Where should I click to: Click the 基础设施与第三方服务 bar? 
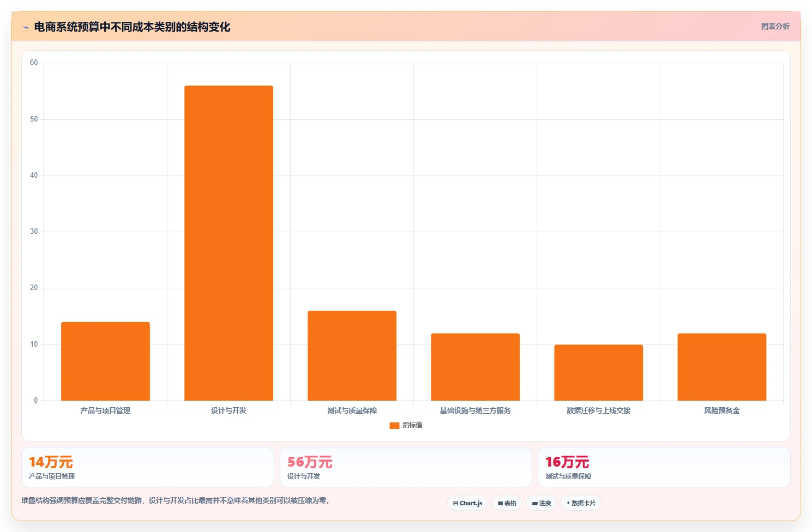tap(475, 367)
